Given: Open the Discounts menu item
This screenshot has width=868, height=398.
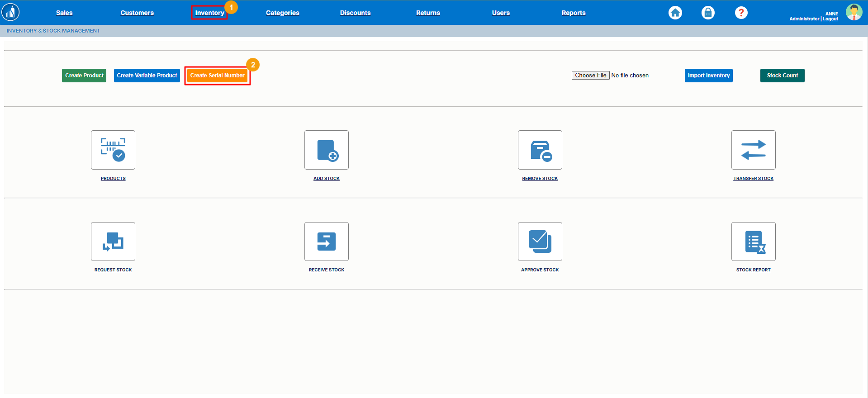Looking at the screenshot, I should [x=355, y=13].
